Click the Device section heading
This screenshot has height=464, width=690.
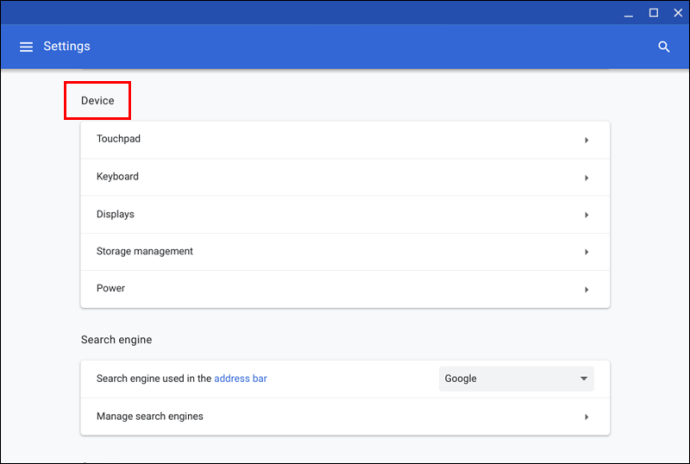point(98,101)
